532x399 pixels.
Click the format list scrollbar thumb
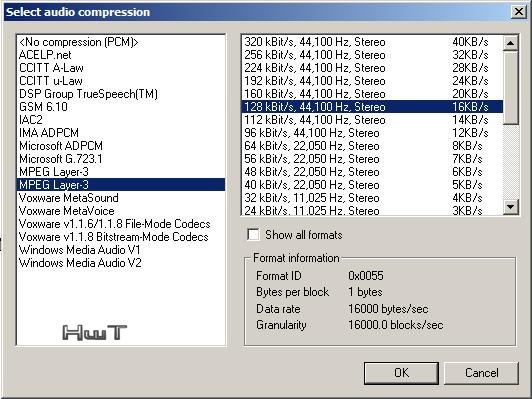click(x=511, y=88)
